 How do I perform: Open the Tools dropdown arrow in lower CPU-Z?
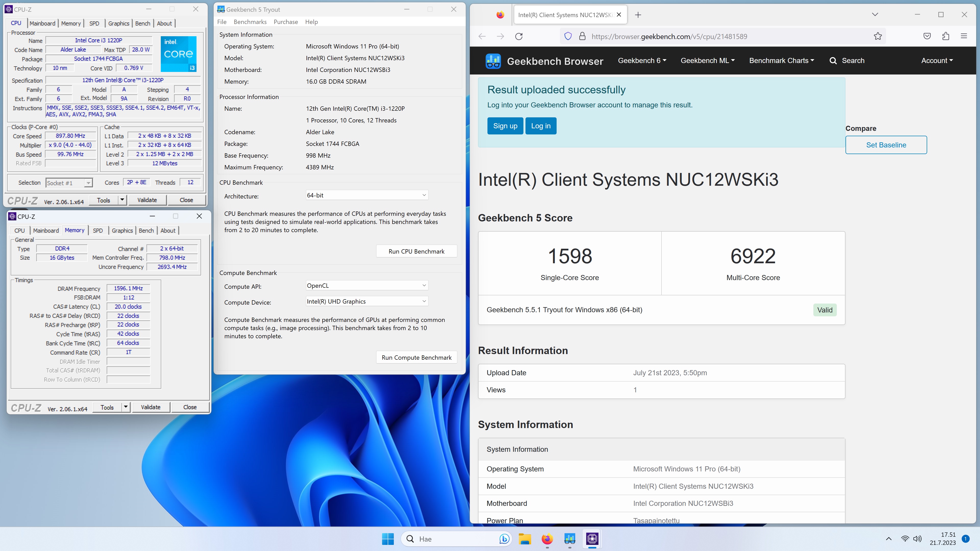tap(126, 407)
